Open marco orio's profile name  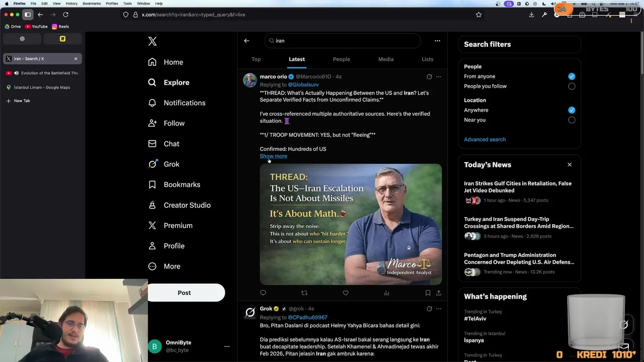(x=273, y=77)
